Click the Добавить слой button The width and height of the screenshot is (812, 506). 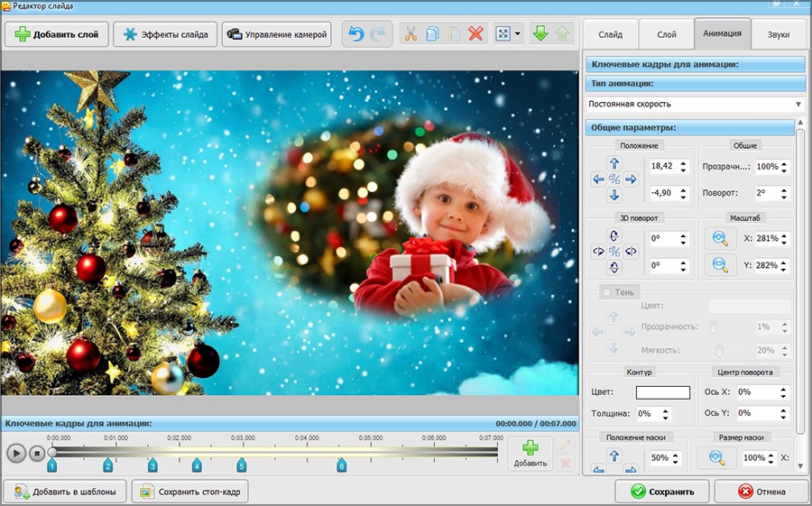[57, 34]
